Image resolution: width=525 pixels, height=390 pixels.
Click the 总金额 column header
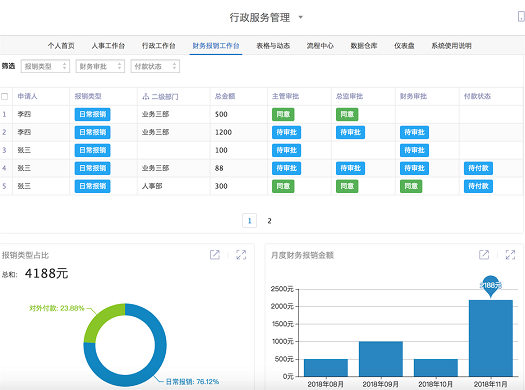[x=225, y=96]
